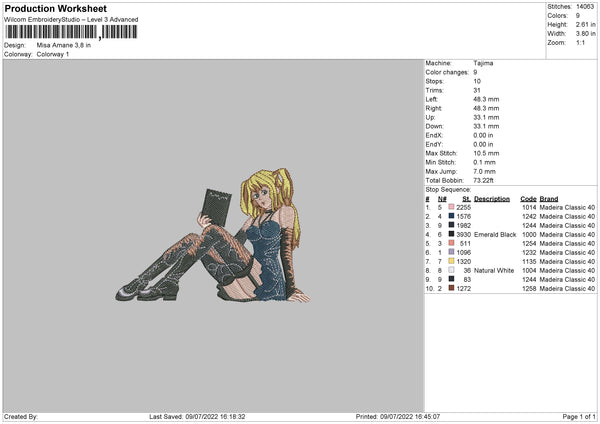Click stitch count 1576 in stop 2
The image size is (600, 424).
coord(463,216)
